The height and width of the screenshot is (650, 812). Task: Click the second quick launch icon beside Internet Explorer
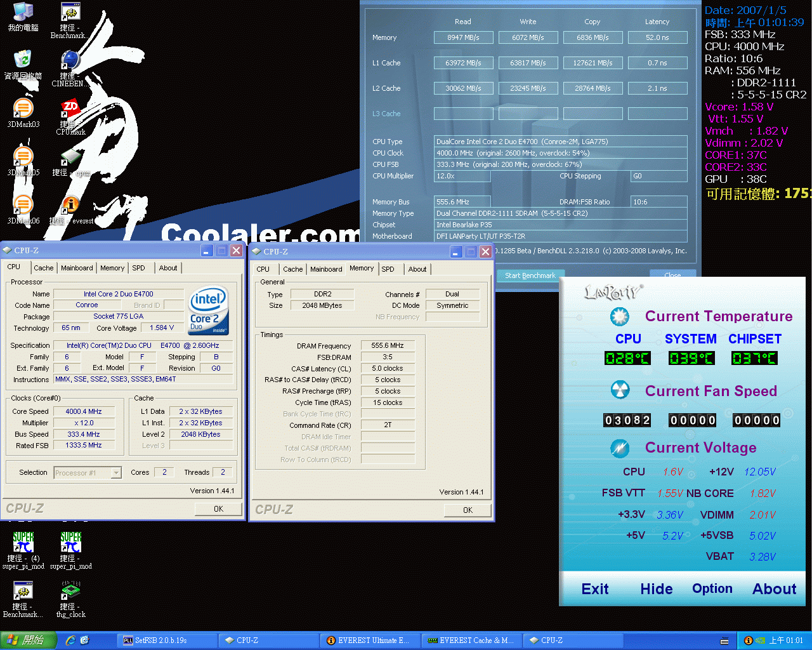click(84, 640)
